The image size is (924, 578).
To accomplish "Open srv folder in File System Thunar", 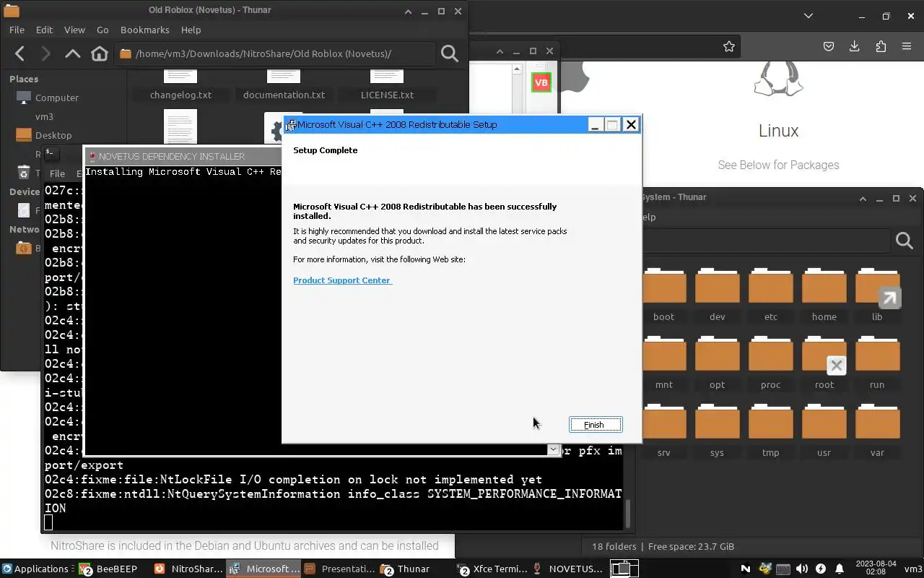I will tap(663, 430).
